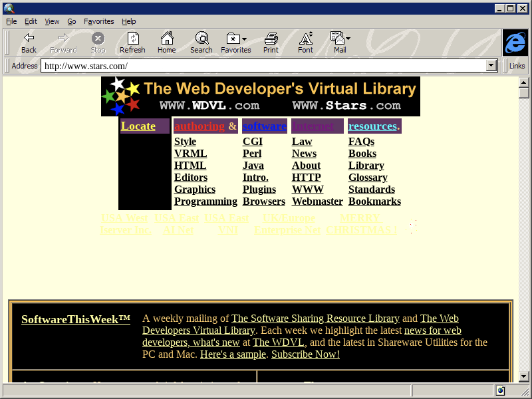Follow the VRML link
The width and height of the screenshot is (532, 399).
click(x=190, y=154)
